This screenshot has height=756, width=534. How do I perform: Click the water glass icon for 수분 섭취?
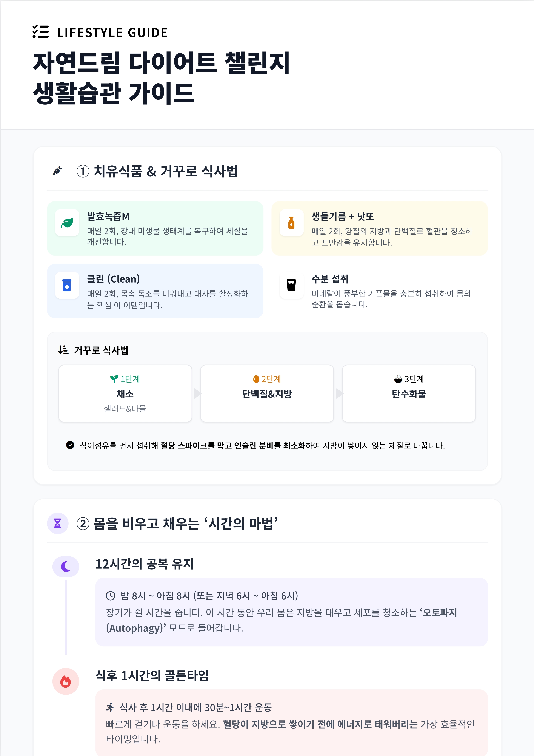click(x=291, y=285)
